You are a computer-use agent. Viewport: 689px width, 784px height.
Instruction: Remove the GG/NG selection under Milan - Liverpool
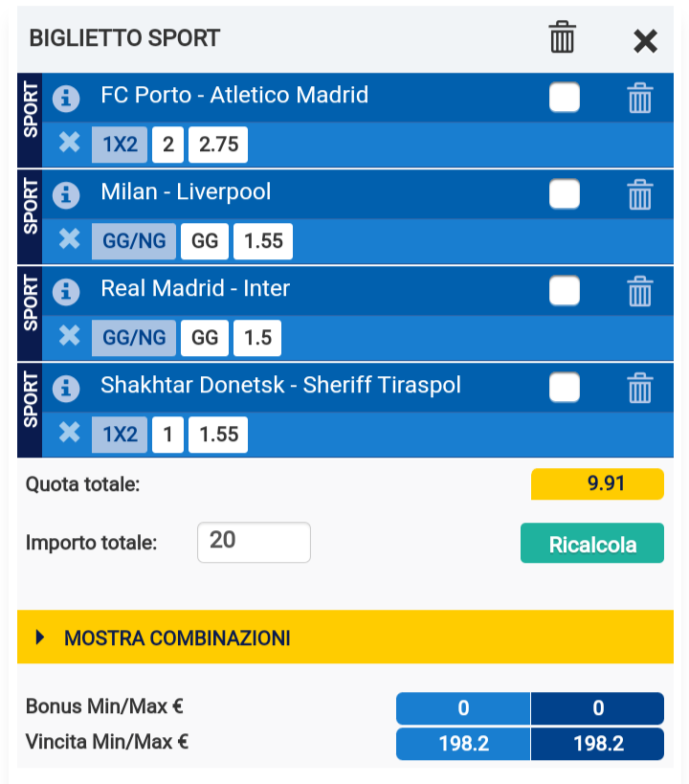69,240
